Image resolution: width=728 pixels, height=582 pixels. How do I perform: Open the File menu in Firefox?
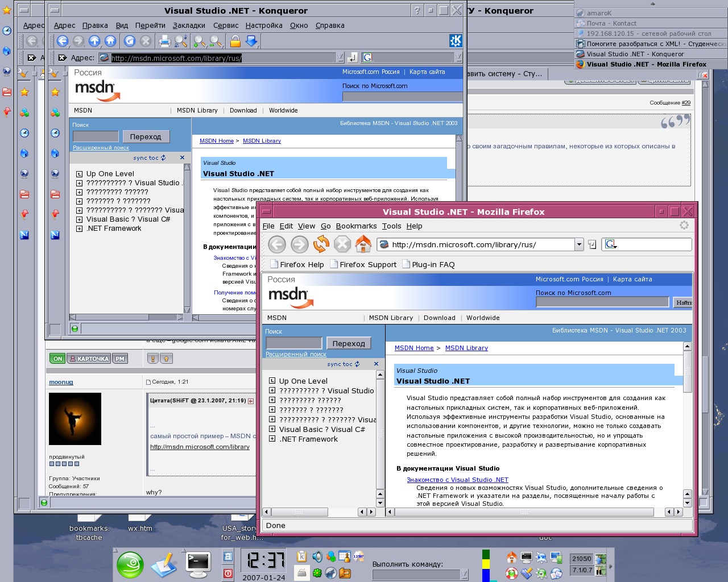pyautogui.click(x=268, y=226)
